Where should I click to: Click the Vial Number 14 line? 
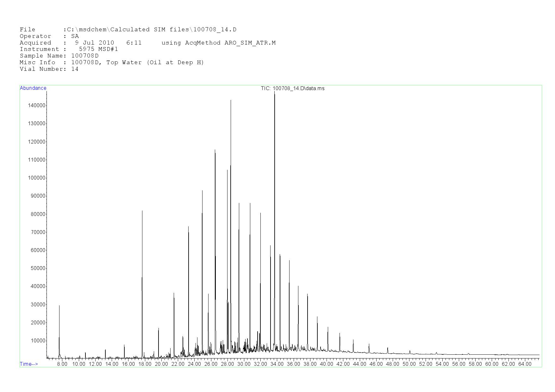click(x=49, y=69)
